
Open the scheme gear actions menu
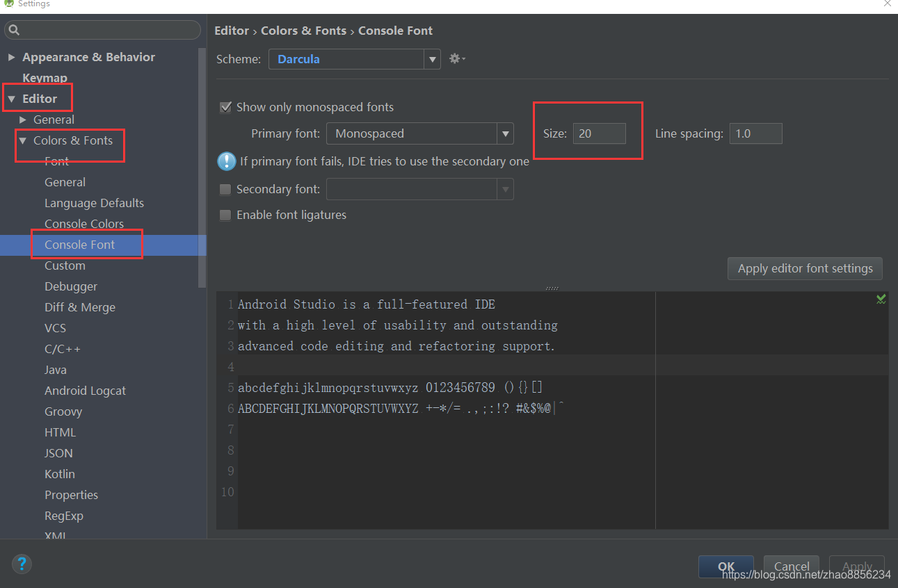(x=457, y=59)
